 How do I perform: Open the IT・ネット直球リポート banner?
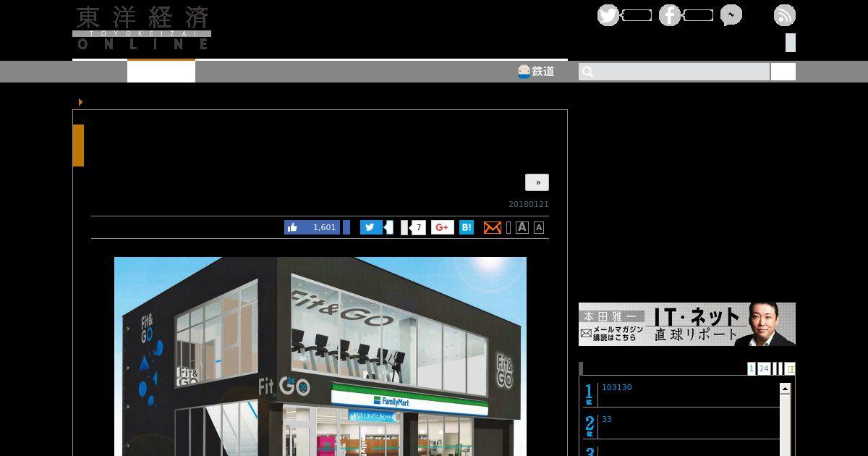coord(687,324)
